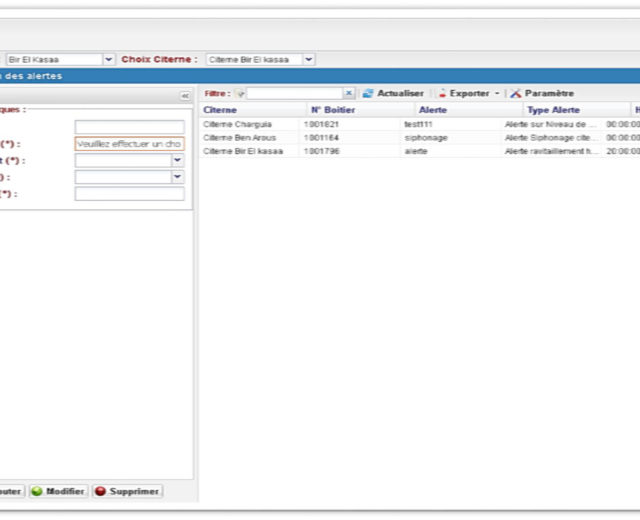Click the filter funnel icon
Image resolution: width=640 pixels, height=520 pixels.
pos(240,93)
